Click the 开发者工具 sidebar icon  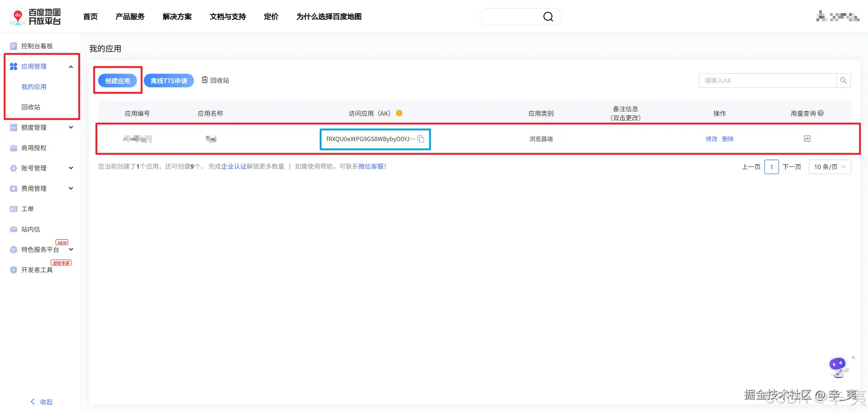coord(14,270)
